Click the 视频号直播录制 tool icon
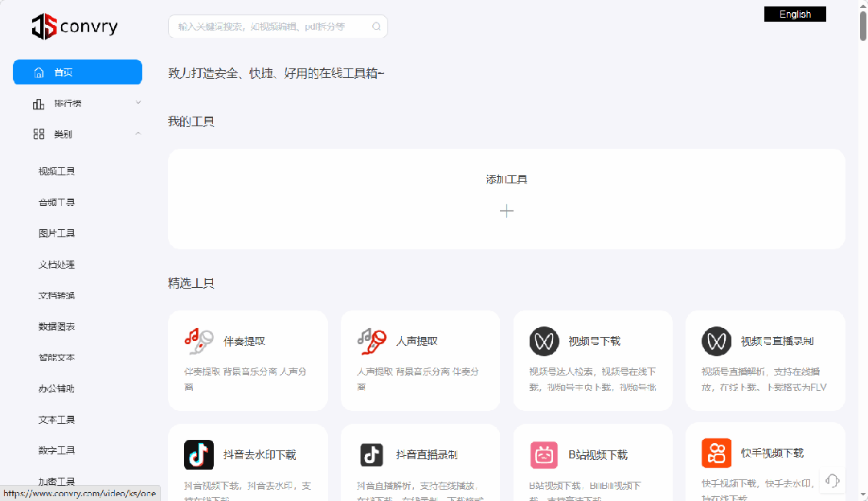The image size is (868, 501). pyautogui.click(x=716, y=340)
